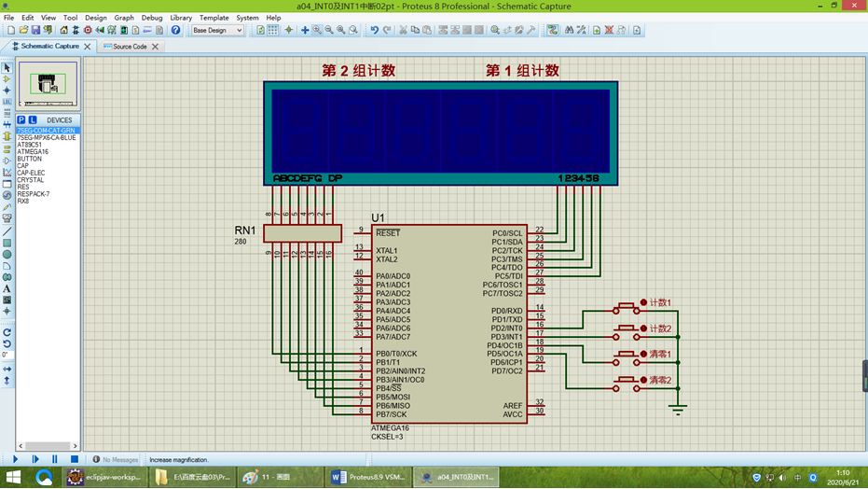Go to Home page icon
The height and width of the screenshot is (489, 868).
[64, 31]
